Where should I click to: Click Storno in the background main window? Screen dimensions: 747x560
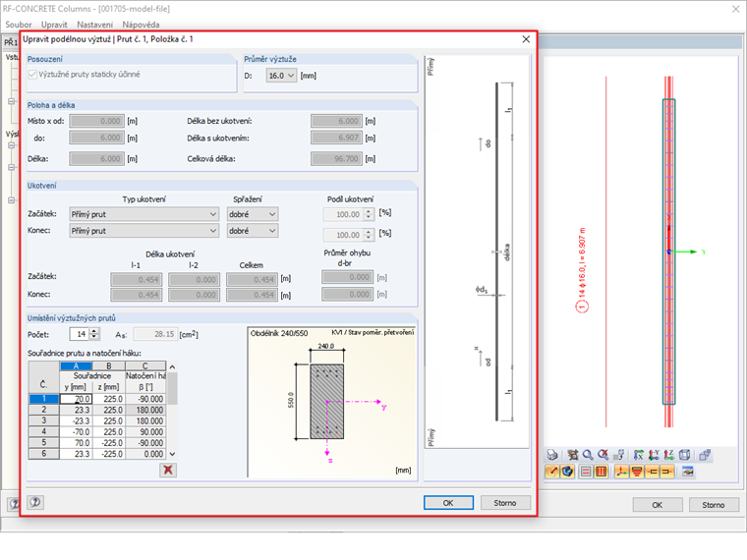pyautogui.click(x=714, y=505)
